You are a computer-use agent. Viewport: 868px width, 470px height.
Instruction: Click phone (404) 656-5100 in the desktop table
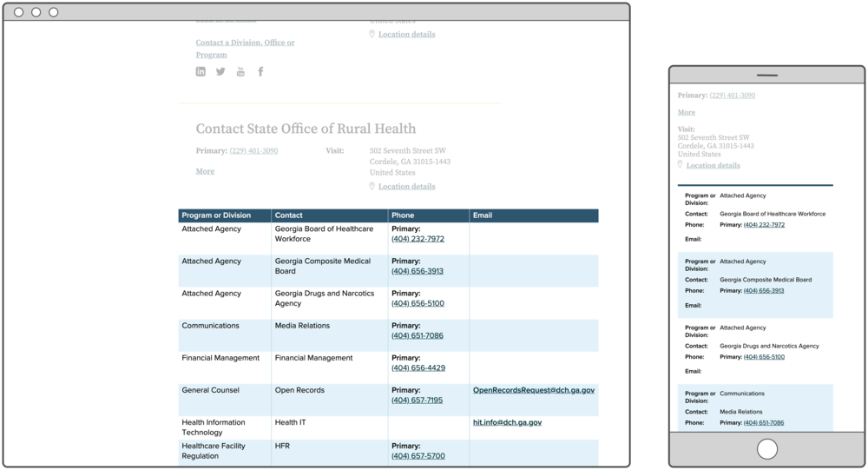pyautogui.click(x=418, y=303)
